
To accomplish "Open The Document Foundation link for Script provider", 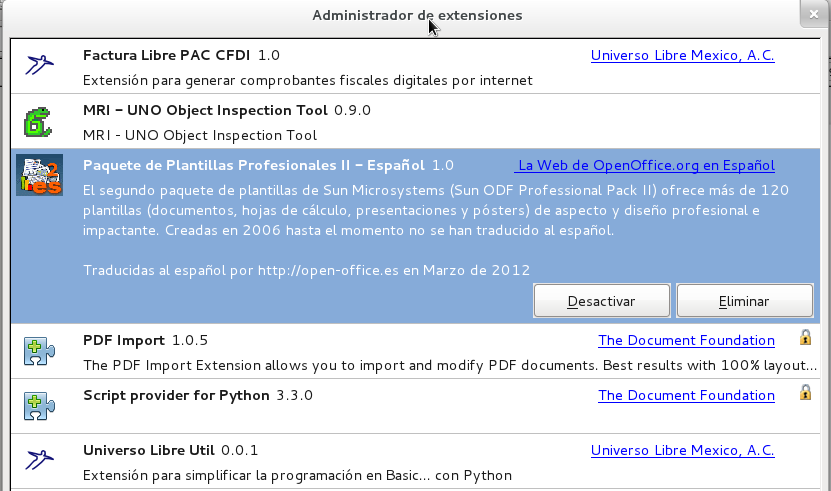I will tap(686, 396).
